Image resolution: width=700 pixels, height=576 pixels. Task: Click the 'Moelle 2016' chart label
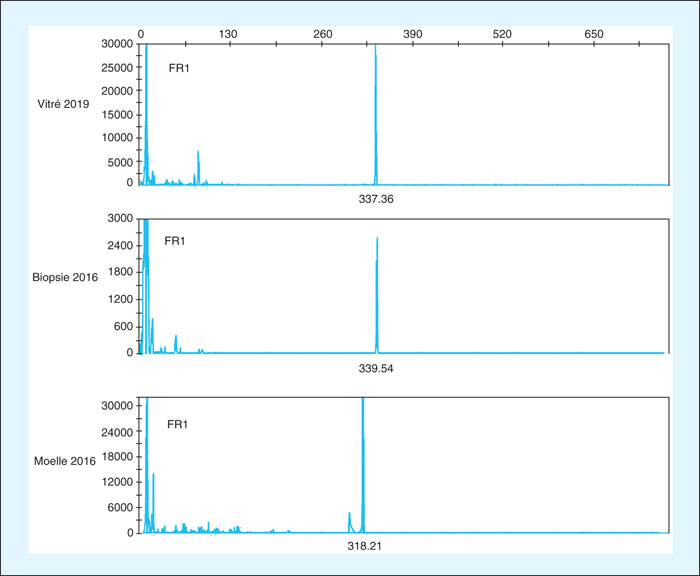(65, 461)
